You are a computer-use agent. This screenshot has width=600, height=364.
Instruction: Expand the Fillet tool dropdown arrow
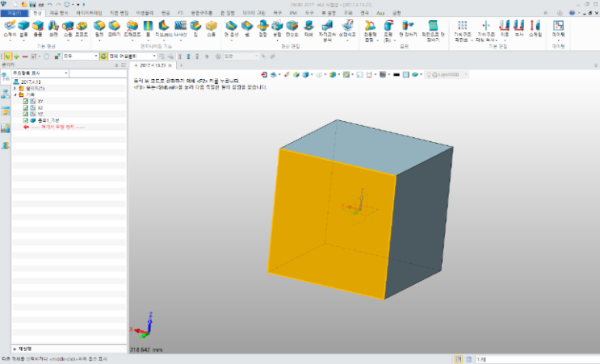pyautogui.click(x=99, y=40)
